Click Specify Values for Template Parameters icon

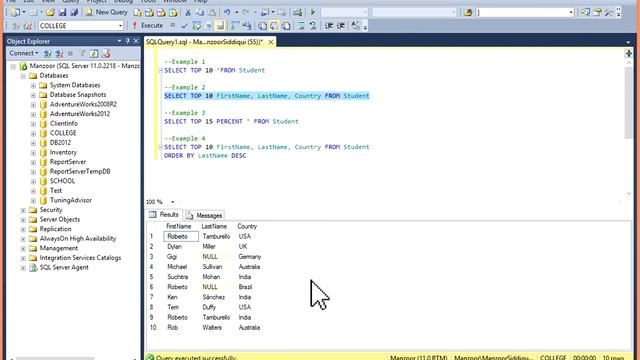[x=356, y=26]
